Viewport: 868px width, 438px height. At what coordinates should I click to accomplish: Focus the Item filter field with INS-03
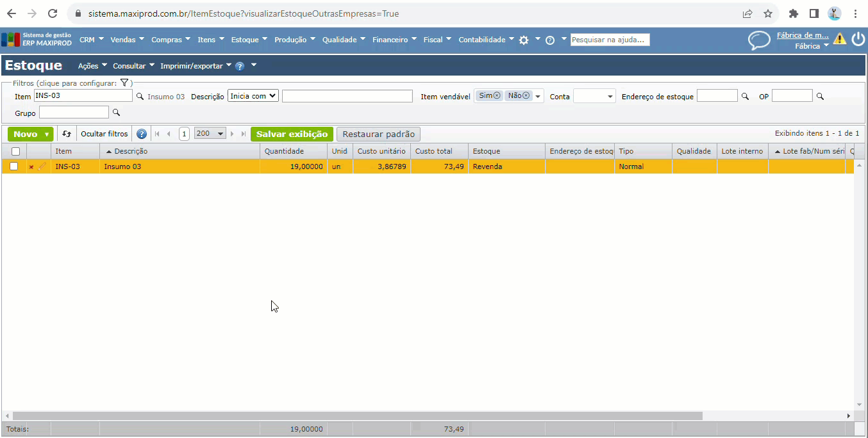(83, 95)
